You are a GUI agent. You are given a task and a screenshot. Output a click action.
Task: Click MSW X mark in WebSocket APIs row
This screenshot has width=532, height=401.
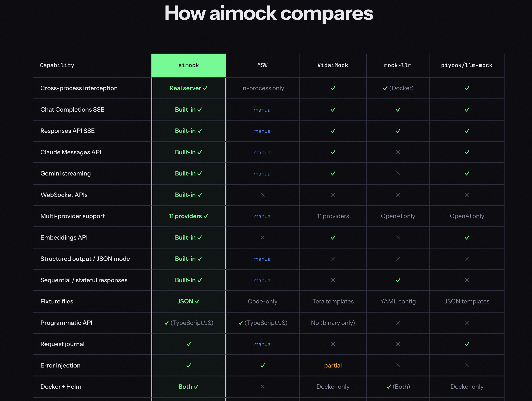[x=263, y=195]
